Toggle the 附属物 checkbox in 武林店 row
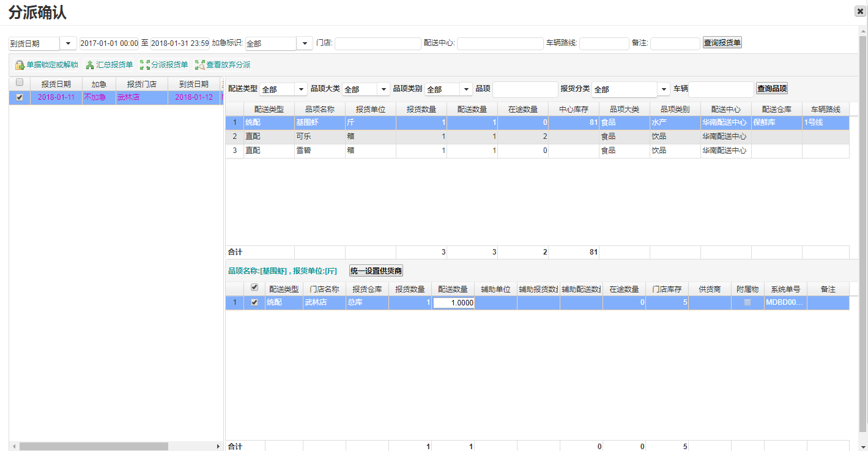 pos(747,302)
